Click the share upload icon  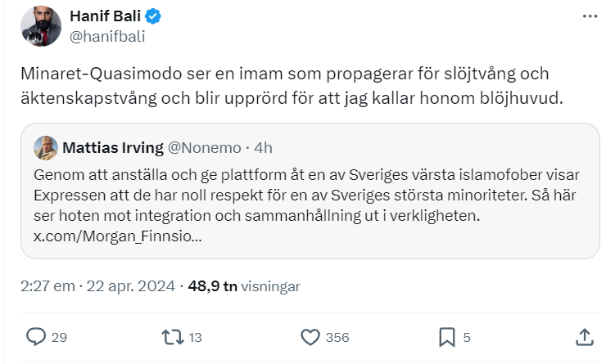click(x=585, y=337)
